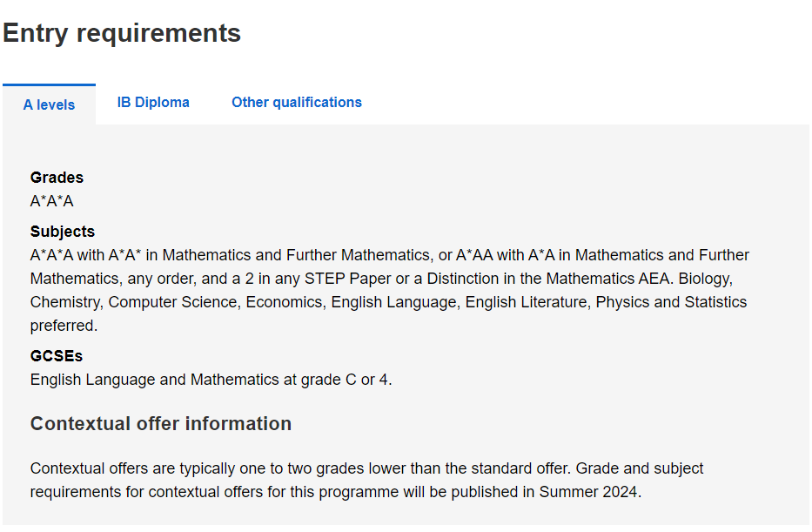Screen dimensions: 812x532
Task: Click the word preferred
Action: pyautogui.click(x=62, y=326)
